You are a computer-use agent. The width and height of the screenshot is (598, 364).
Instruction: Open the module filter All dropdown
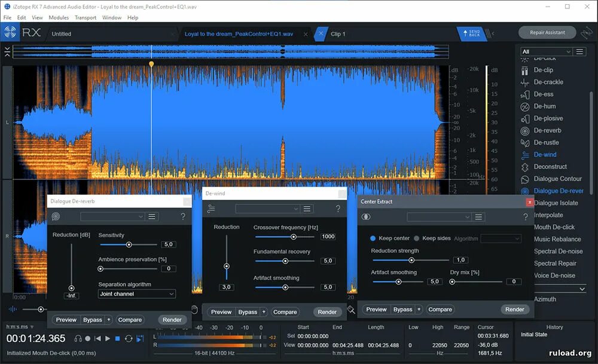point(546,51)
